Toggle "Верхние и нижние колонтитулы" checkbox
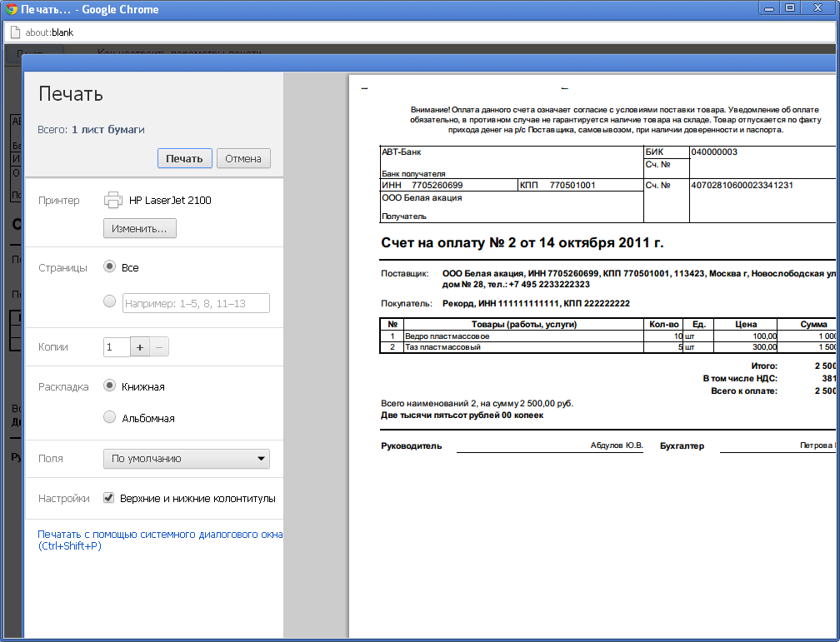Screen dimensions: 840x642 108,498
